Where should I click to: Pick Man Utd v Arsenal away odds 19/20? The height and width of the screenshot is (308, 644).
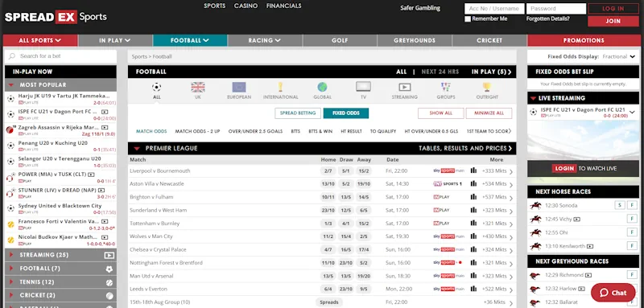[x=364, y=276]
